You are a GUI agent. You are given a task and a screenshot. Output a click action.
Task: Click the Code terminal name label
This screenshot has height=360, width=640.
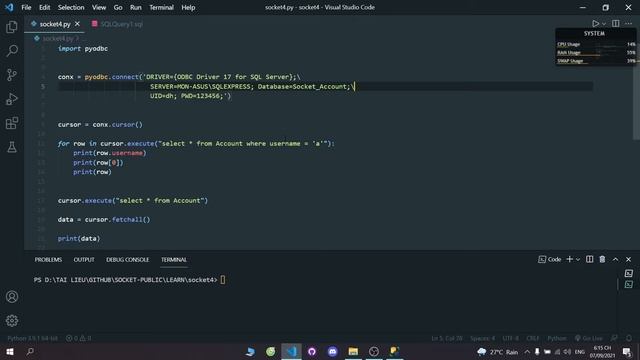[550, 259]
